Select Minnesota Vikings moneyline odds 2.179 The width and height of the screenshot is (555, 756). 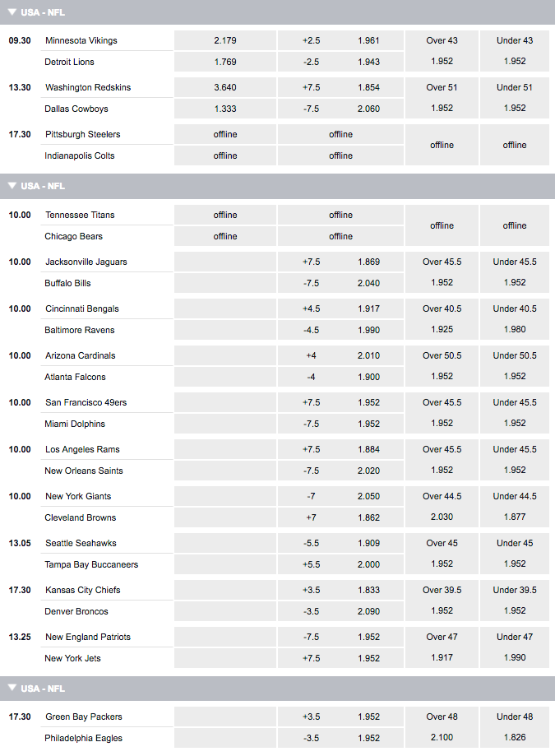225,40
